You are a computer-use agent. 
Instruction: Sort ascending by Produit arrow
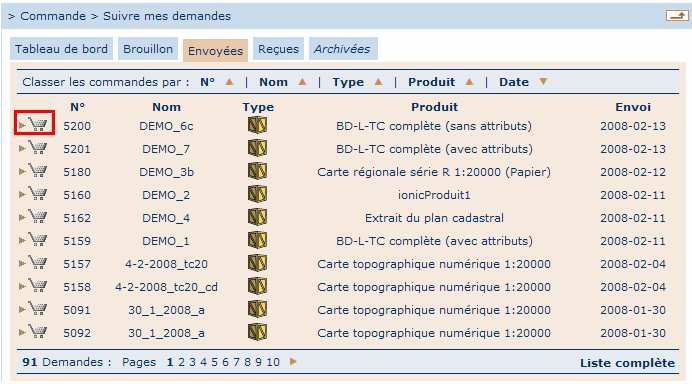click(469, 82)
